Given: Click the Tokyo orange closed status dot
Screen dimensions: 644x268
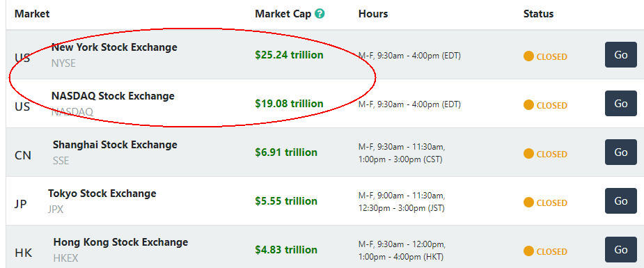Looking at the screenshot, I should (x=528, y=203).
